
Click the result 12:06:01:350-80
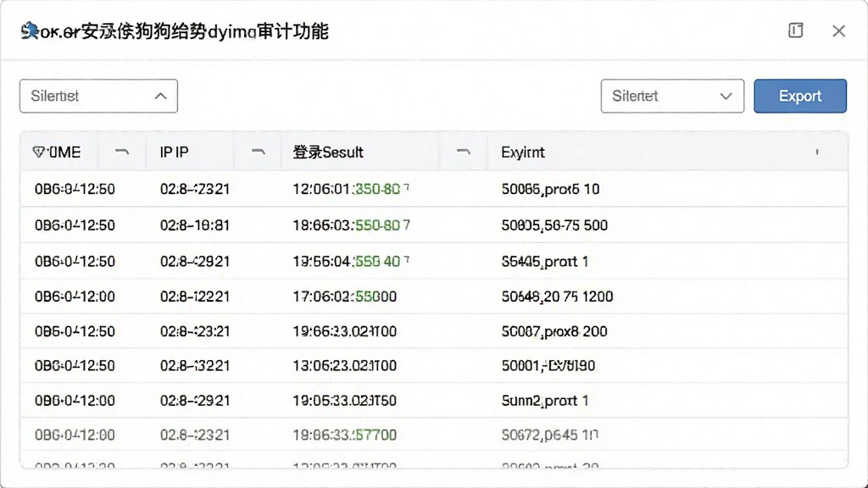point(351,189)
